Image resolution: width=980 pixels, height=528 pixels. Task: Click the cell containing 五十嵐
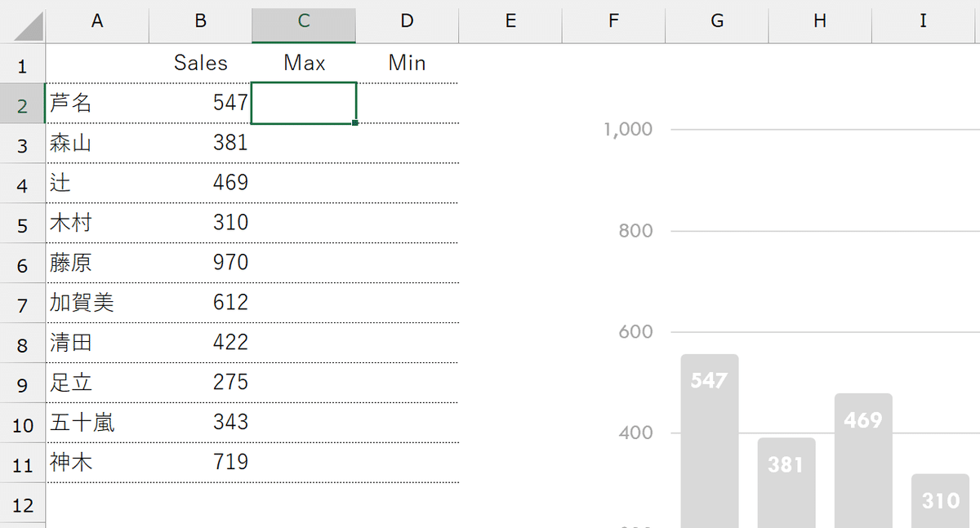pyautogui.click(x=97, y=424)
